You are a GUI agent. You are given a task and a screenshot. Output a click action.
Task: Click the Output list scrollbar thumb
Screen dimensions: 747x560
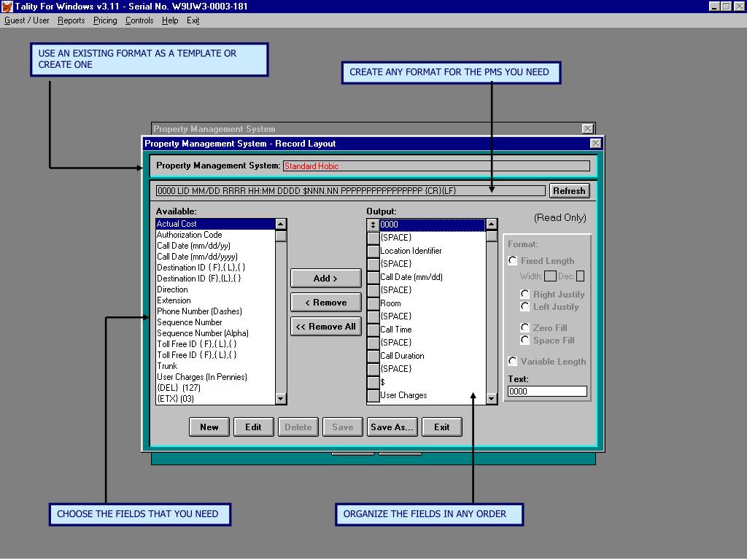(492, 237)
